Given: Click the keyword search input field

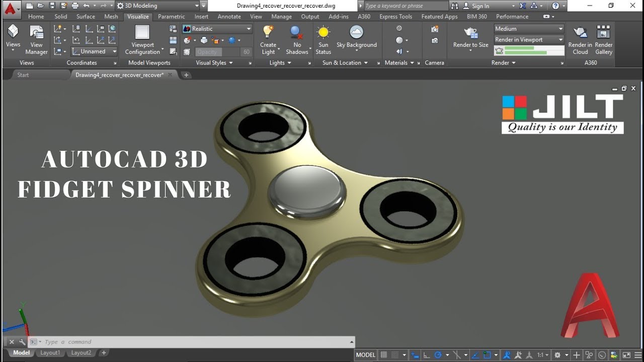Looking at the screenshot, I should point(406,6).
